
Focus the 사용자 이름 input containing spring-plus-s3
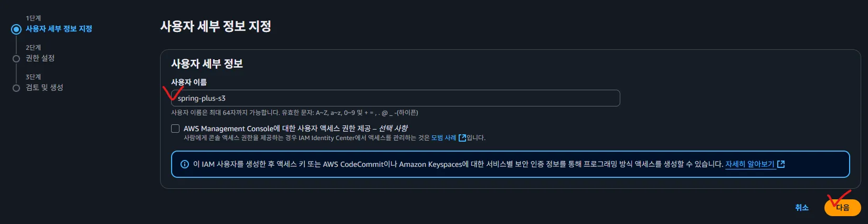(395, 98)
